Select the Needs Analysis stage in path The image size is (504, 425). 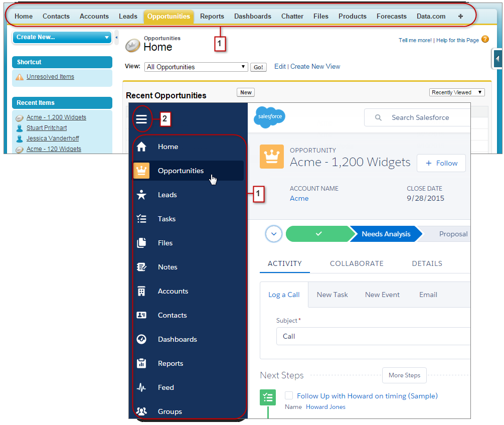386,234
